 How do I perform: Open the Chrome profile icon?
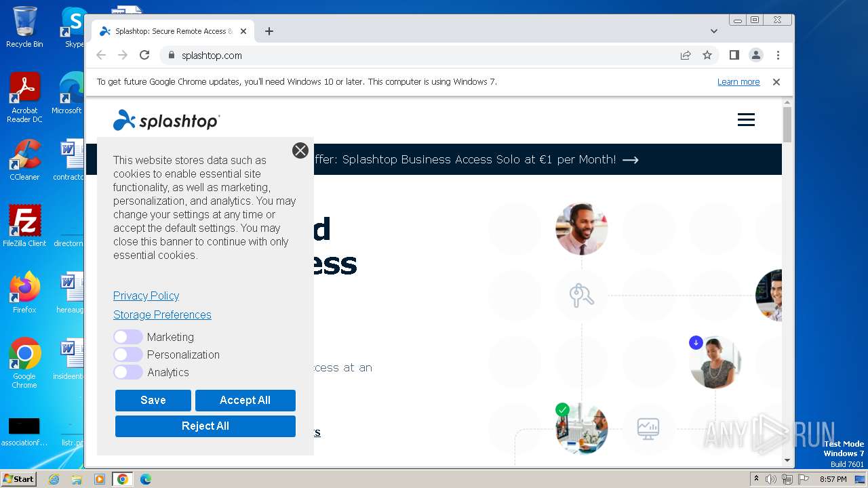click(756, 56)
